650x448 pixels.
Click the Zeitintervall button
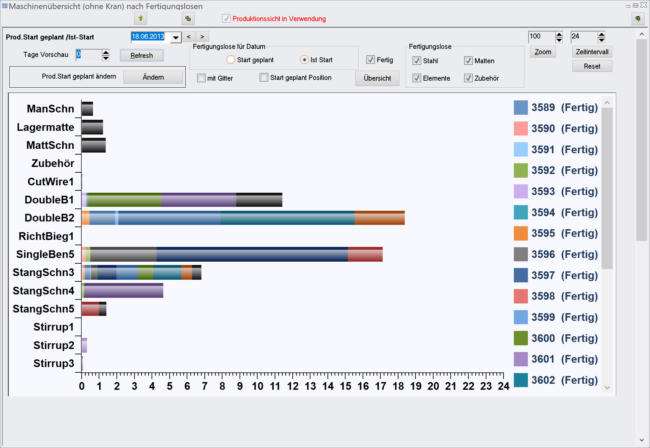coord(592,51)
